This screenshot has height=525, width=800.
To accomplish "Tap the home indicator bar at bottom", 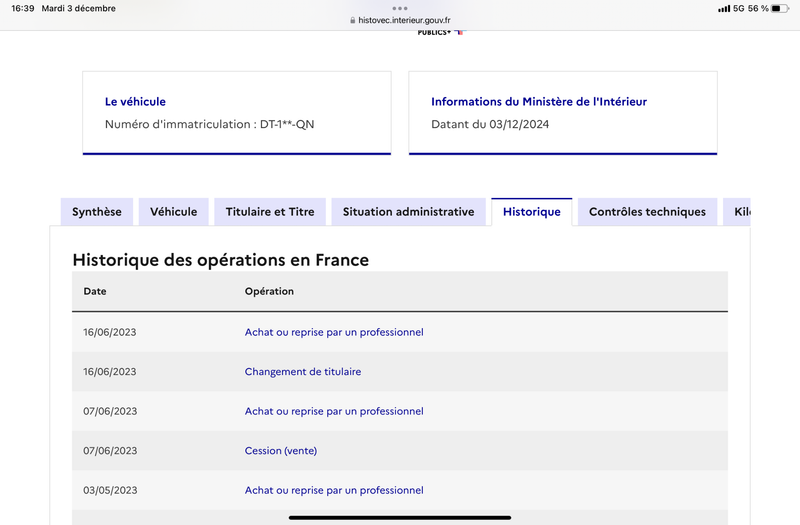I will [x=400, y=517].
